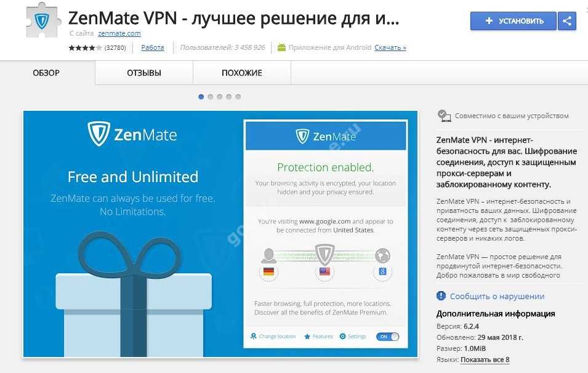Viewport: 588px width, 373px height.
Task: Expand the languages list with Показать все 8
Action: coord(485,359)
